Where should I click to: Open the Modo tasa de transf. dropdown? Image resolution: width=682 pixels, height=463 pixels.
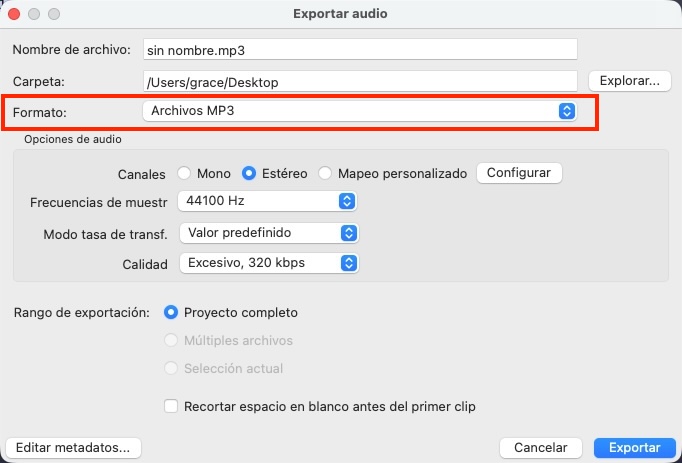coord(269,233)
